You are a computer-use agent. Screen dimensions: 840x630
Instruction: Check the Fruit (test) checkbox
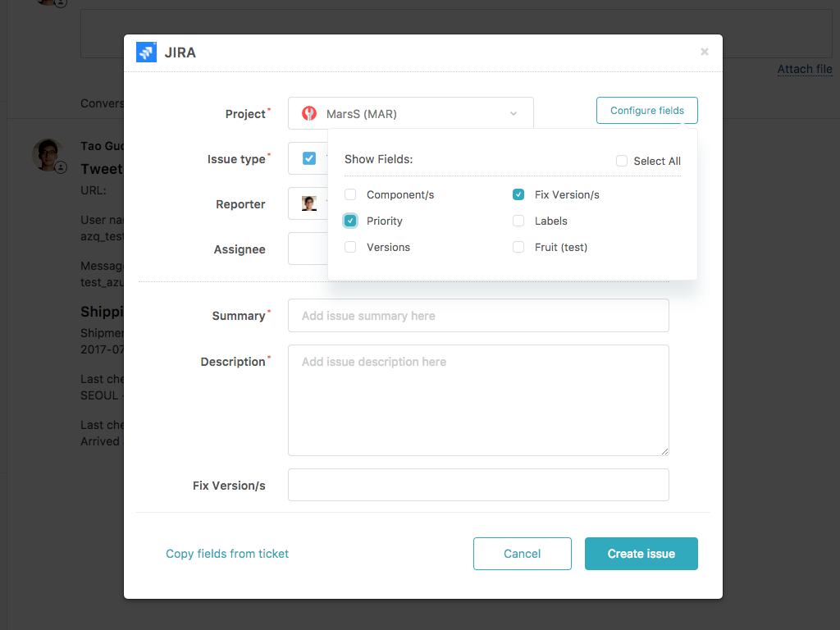[518, 247]
